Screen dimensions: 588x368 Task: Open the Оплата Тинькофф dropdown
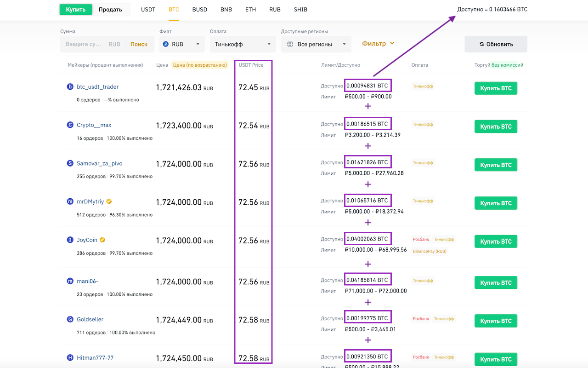(x=243, y=44)
